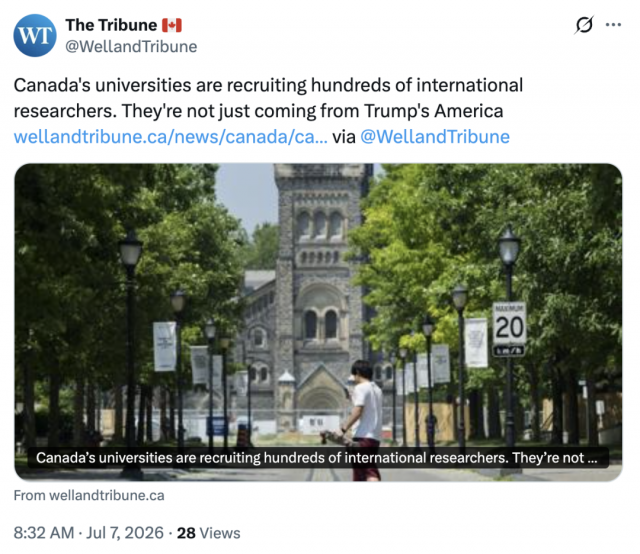Open the three-dot more options menu
The width and height of the screenshot is (640, 554).
613,25
